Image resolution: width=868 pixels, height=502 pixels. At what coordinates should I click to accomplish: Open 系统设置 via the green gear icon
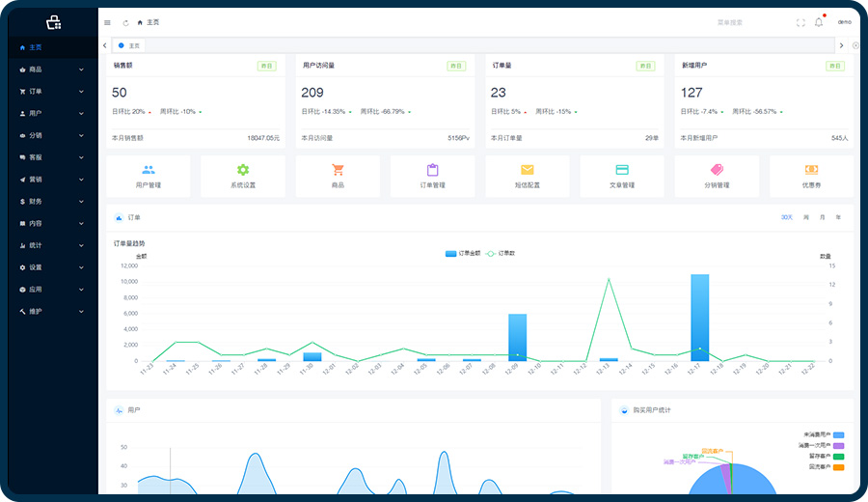(x=242, y=170)
